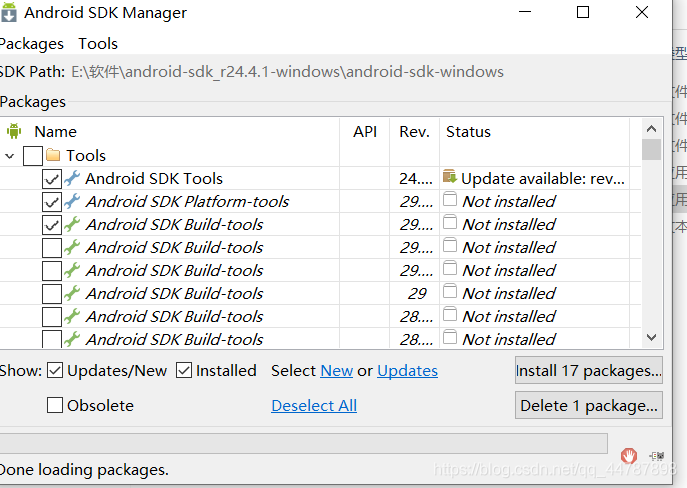Click the API column header
The image size is (687, 488).
pyautogui.click(x=365, y=131)
